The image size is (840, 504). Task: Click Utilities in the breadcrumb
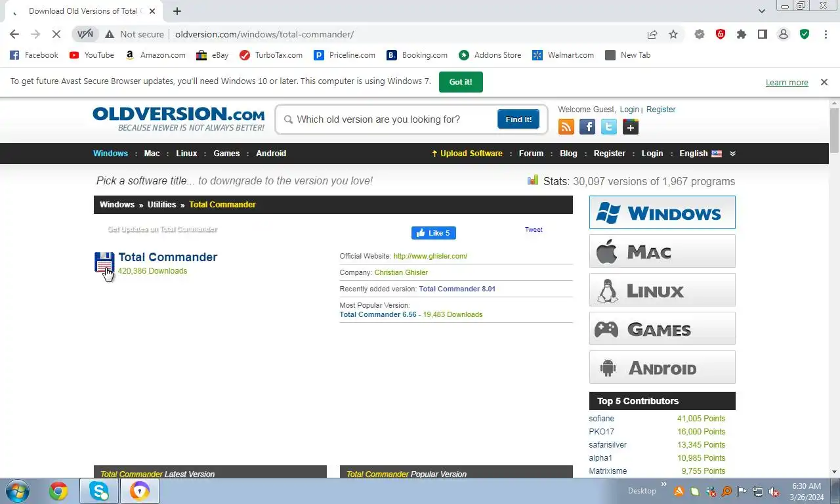(x=161, y=205)
